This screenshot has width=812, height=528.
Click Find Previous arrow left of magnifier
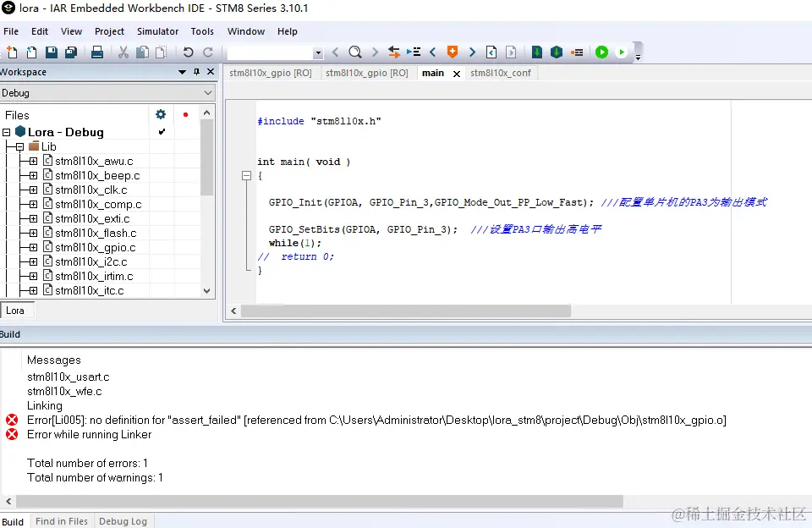(x=336, y=52)
